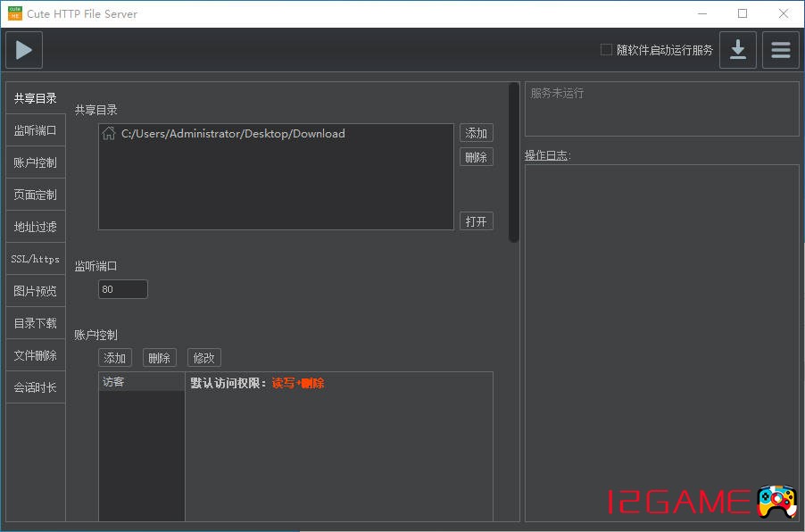Click the home icon beside Download path
This screenshot has width=805, height=532.
[x=108, y=134]
